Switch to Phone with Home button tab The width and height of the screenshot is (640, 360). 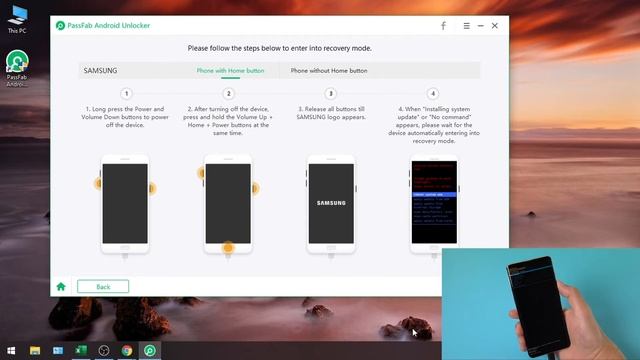(x=230, y=71)
